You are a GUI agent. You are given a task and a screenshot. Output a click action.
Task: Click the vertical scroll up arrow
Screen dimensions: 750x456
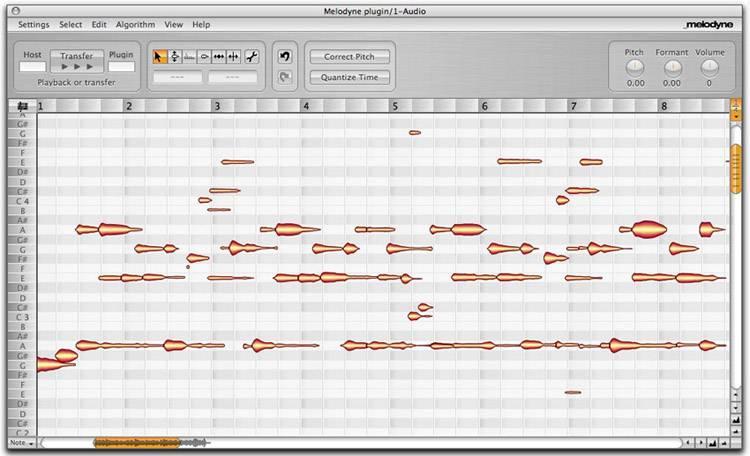736,395
